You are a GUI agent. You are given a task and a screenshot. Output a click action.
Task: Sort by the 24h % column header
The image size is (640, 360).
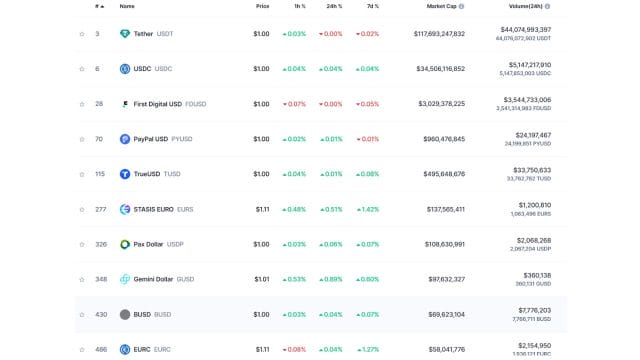point(334,7)
